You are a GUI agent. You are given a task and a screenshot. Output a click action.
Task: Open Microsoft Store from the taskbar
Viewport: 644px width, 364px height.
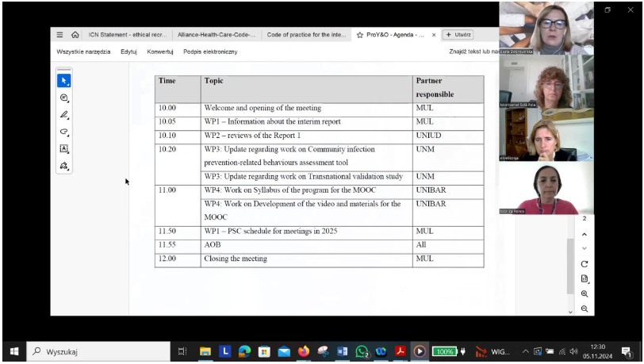click(x=264, y=351)
